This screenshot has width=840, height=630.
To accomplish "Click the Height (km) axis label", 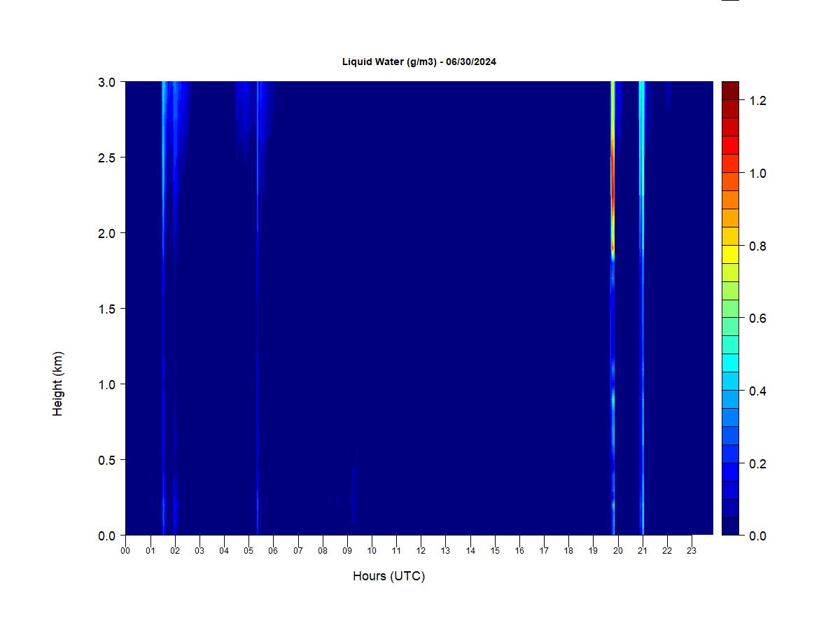I will [57, 384].
